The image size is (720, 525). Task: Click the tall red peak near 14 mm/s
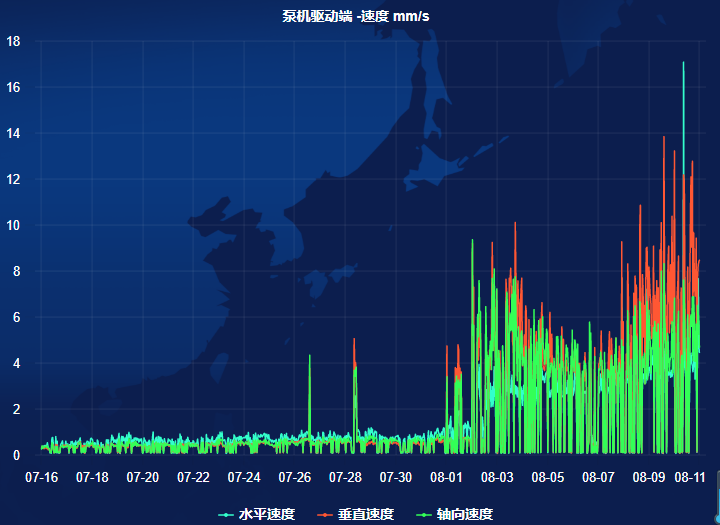tap(664, 137)
